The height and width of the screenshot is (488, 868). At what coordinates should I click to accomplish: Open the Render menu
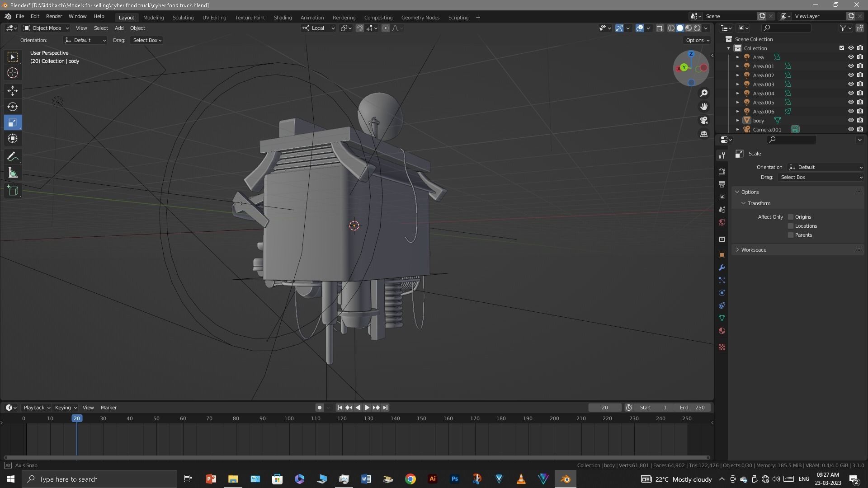54,16
